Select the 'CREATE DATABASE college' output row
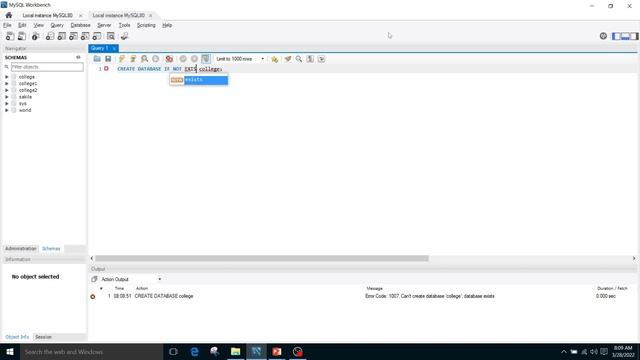Viewport: 640px width, 360px height. click(x=363, y=296)
